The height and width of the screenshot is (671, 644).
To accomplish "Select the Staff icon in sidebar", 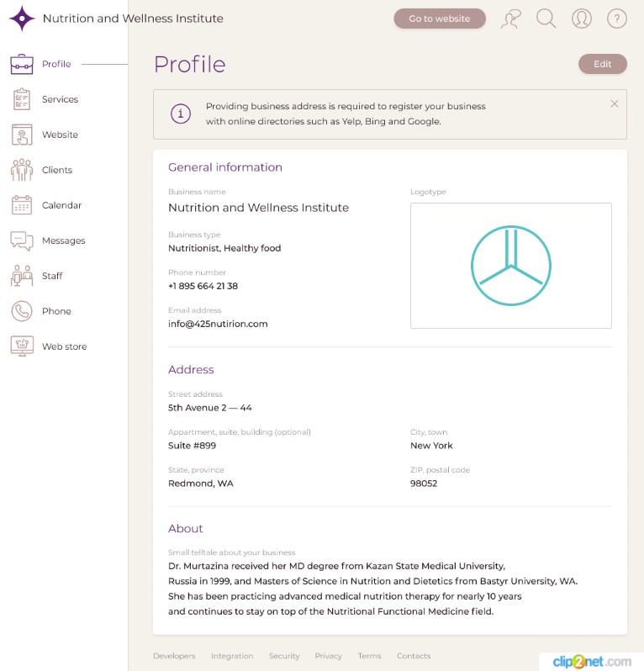I will coord(22,276).
